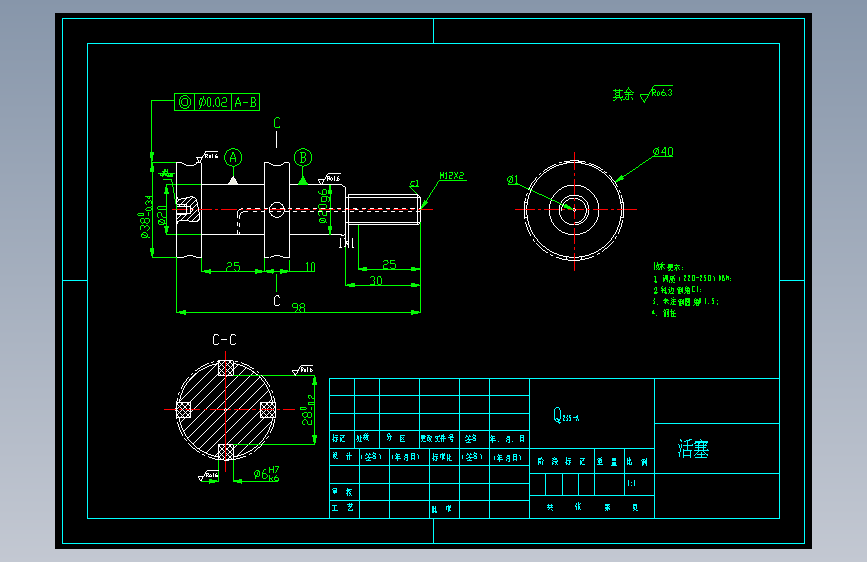Click the dimension value 10
The height and width of the screenshot is (562, 867).
click(310, 267)
